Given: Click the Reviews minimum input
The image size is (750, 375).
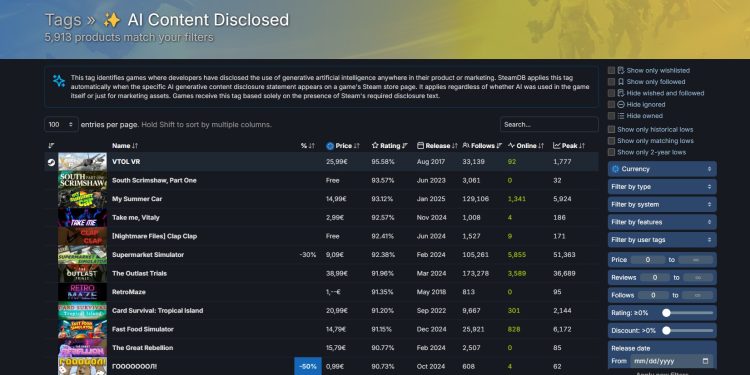Looking at the screenshot, I should click(x=655, y=277).
